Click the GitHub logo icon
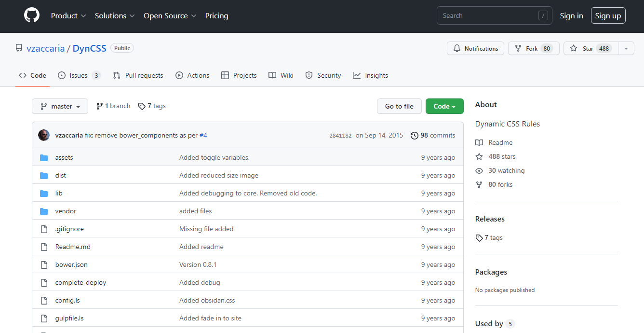The height and width of the screenshot is (333, 644). pyautogui.click(x=31, y=15)
